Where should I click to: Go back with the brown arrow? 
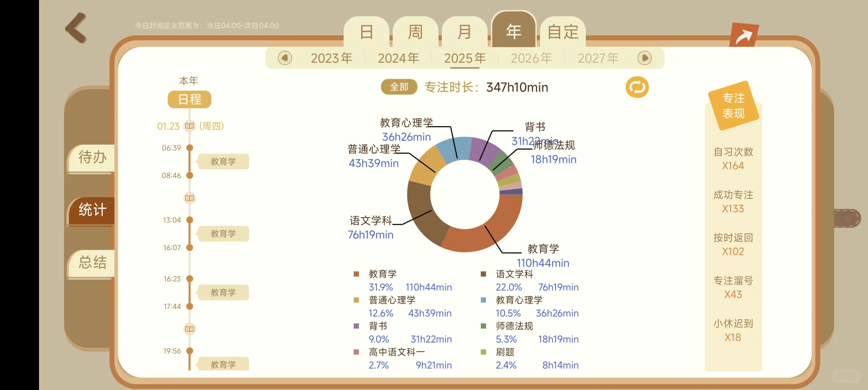76,28
